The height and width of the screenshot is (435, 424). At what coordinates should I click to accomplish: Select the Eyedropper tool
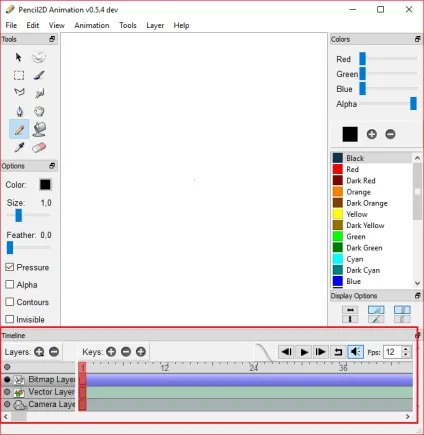tap(19, 147)
